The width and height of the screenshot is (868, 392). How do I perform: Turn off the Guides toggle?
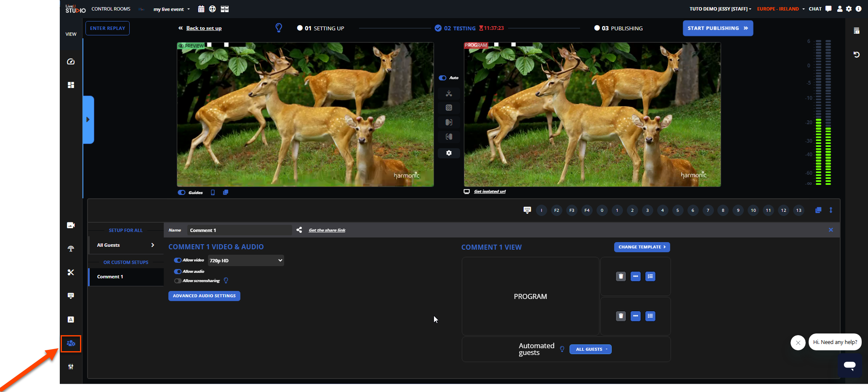(182, 192)
